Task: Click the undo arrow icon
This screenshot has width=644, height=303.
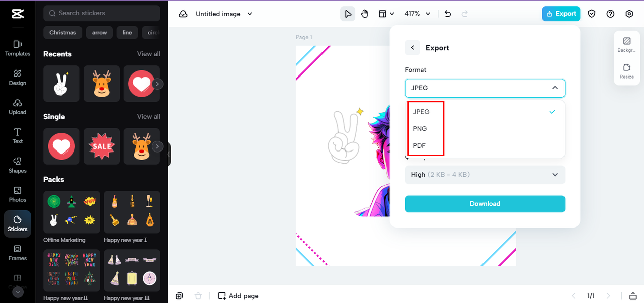Action: coord(448,14)
